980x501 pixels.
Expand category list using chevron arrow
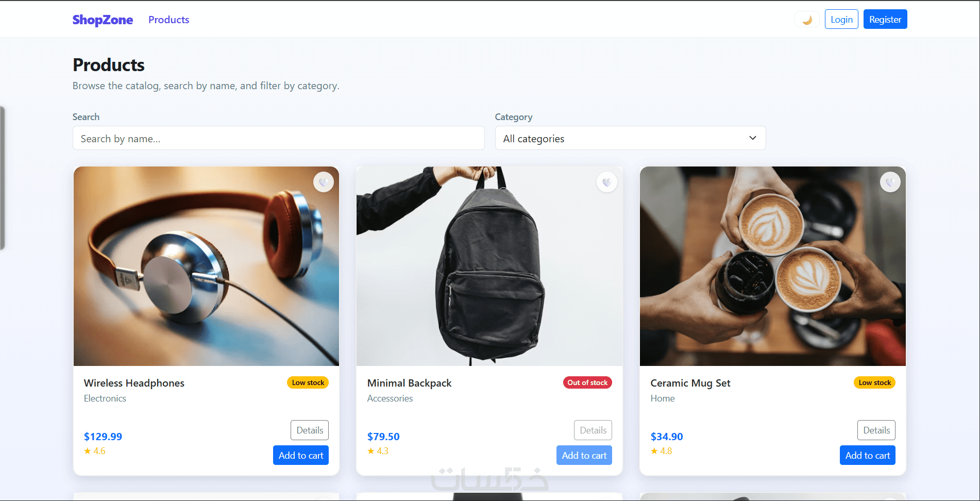click(753, 138)
